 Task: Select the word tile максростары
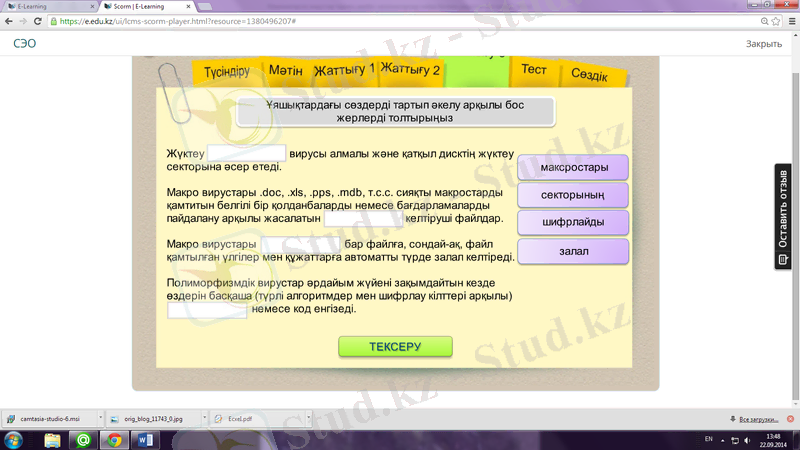coord(573,166)
